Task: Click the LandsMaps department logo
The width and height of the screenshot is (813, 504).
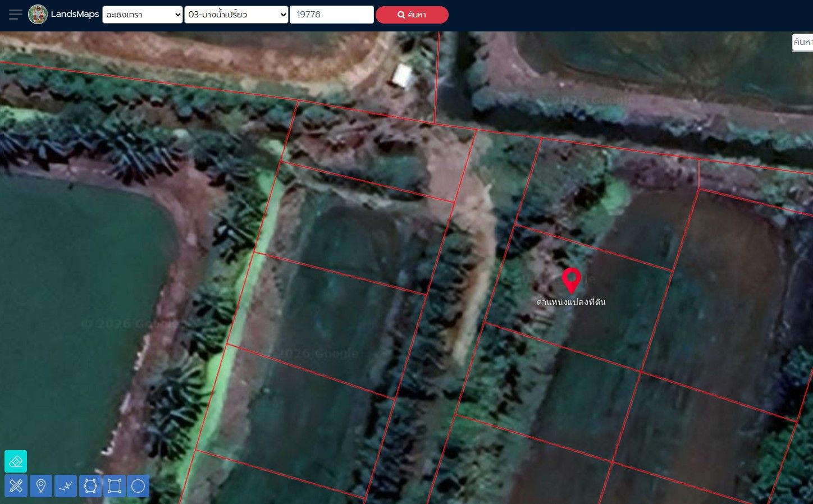Action: coord(38,15)
